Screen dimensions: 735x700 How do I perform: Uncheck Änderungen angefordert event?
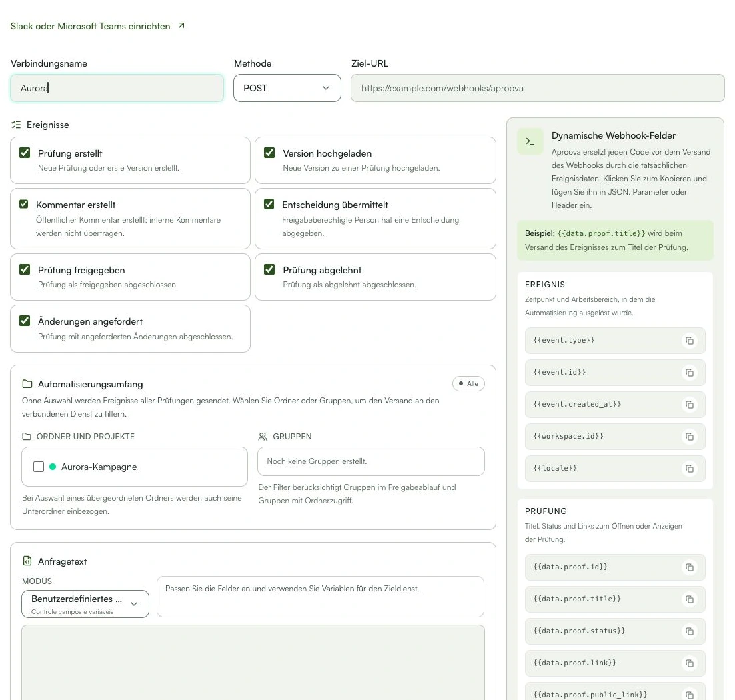25,321
